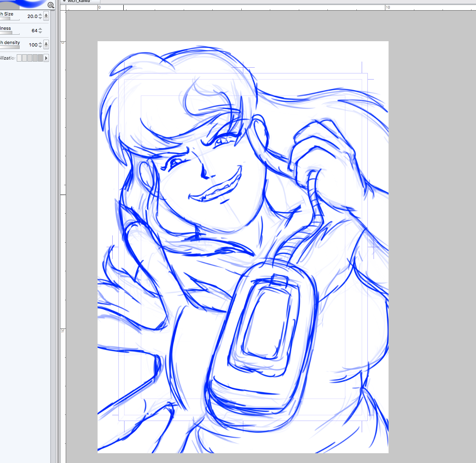Decrease brush density with down arrow
Image resolution: width=476 pixels, height=463 pixels.
[40, 47]
